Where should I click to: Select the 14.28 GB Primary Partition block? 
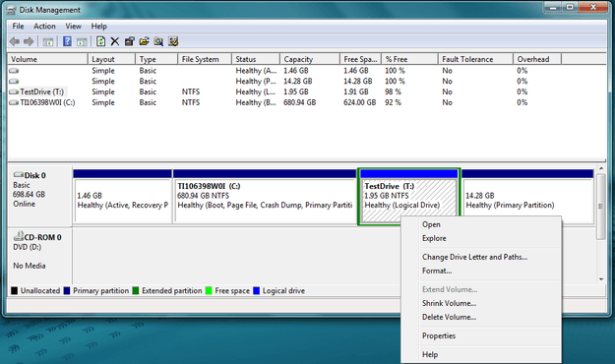(x=528, y=196)
